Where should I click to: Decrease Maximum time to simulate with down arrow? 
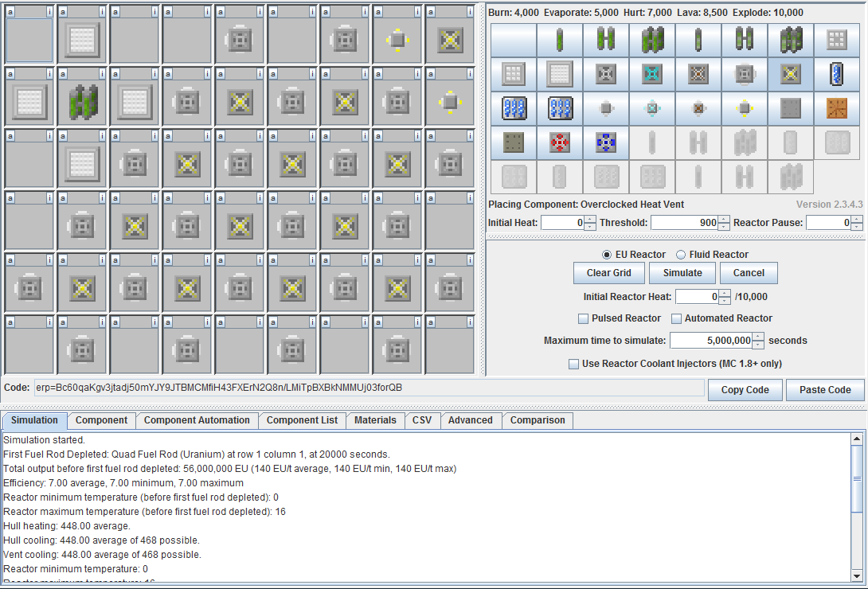click(x=758, y=345)
